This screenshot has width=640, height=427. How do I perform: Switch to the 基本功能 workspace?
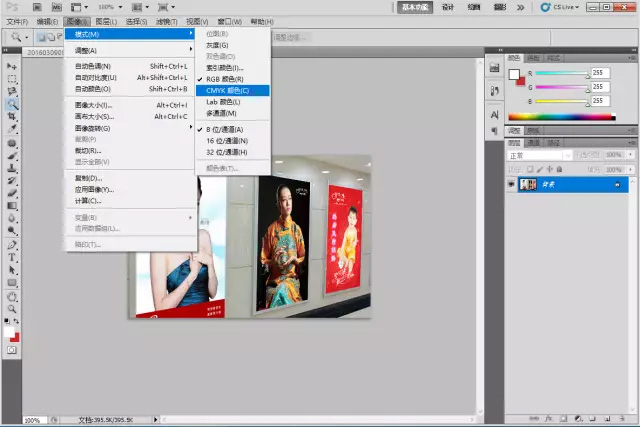(413, 7)
